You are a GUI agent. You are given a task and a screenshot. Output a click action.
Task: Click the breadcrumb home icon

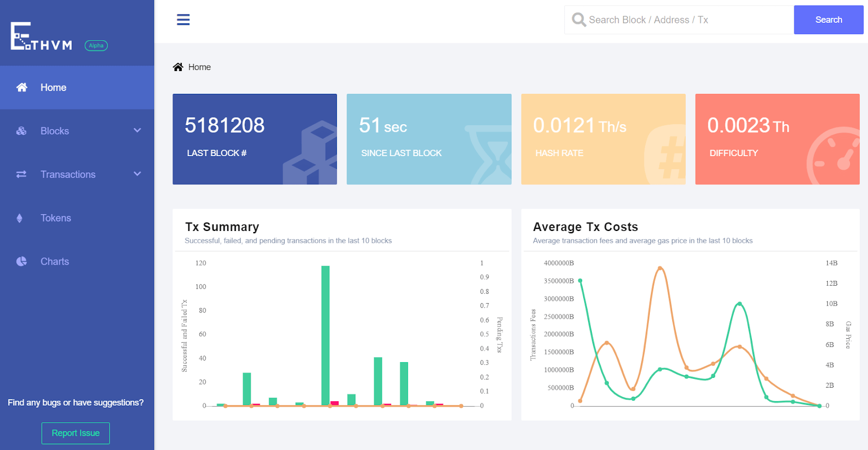pyautogui.click(x=178, y=67)
